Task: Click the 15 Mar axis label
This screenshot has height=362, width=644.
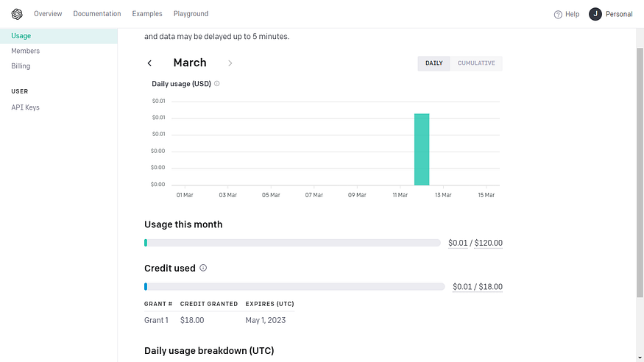Action: click(486, 196)
